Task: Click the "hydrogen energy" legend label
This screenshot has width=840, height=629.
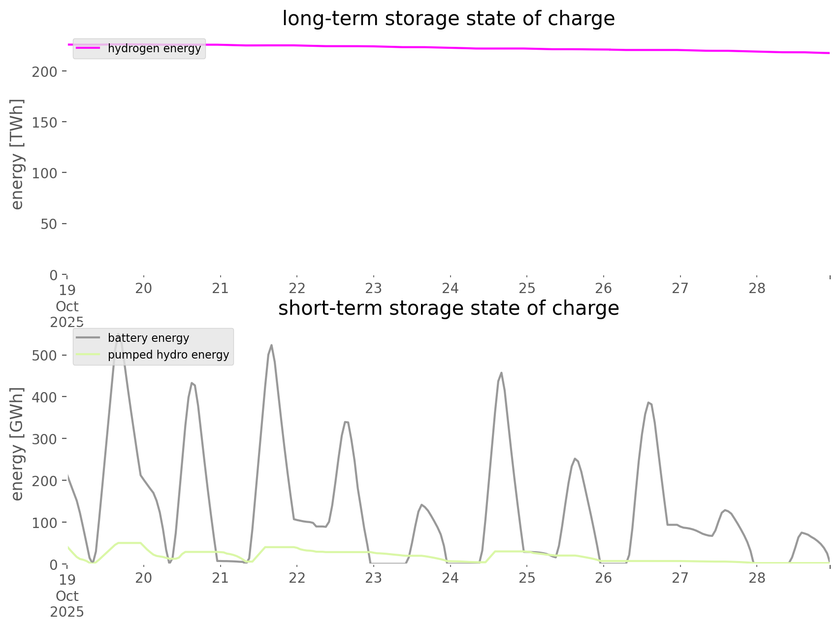Action: point(154,48)
